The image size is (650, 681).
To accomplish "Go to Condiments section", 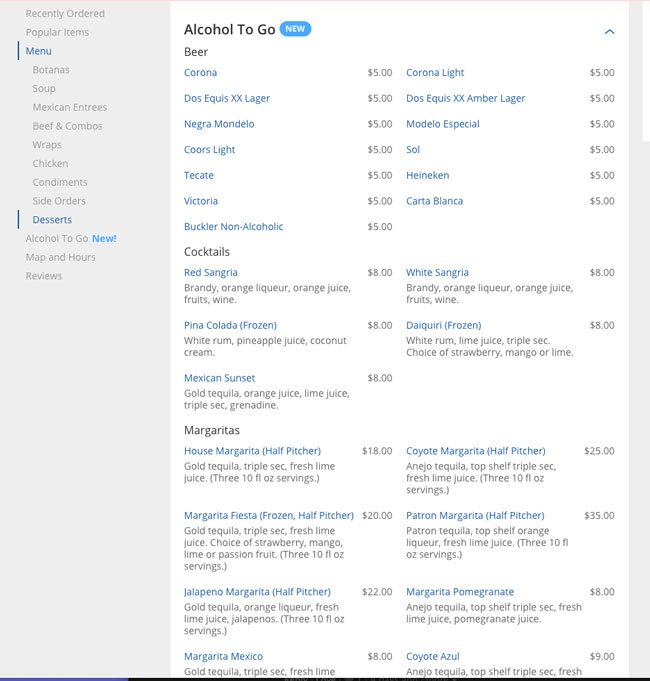I will click(x=60, y=182).
